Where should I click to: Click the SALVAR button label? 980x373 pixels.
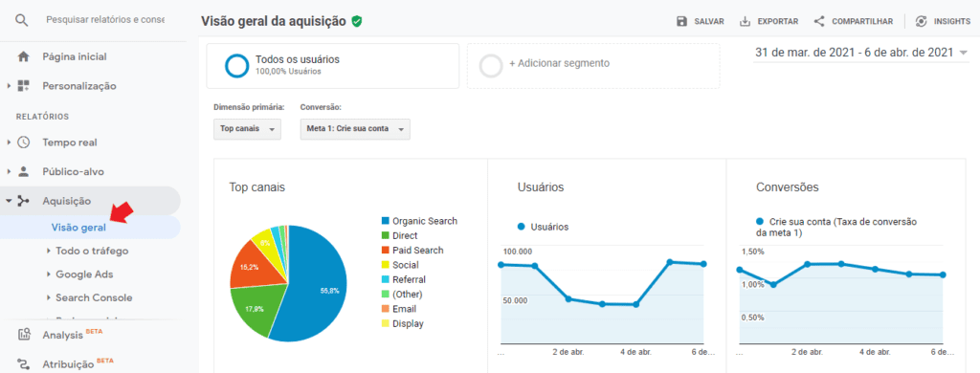click(709, 21)
